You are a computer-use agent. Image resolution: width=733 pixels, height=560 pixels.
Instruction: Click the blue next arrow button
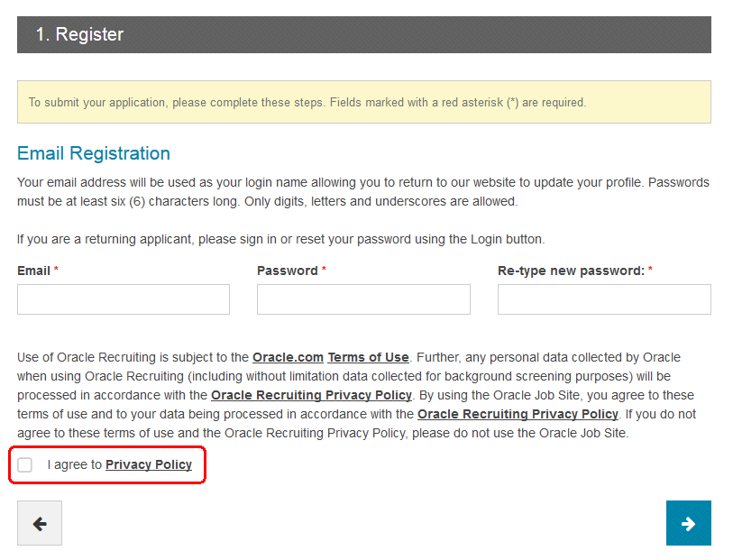click(x=688, y=523)
